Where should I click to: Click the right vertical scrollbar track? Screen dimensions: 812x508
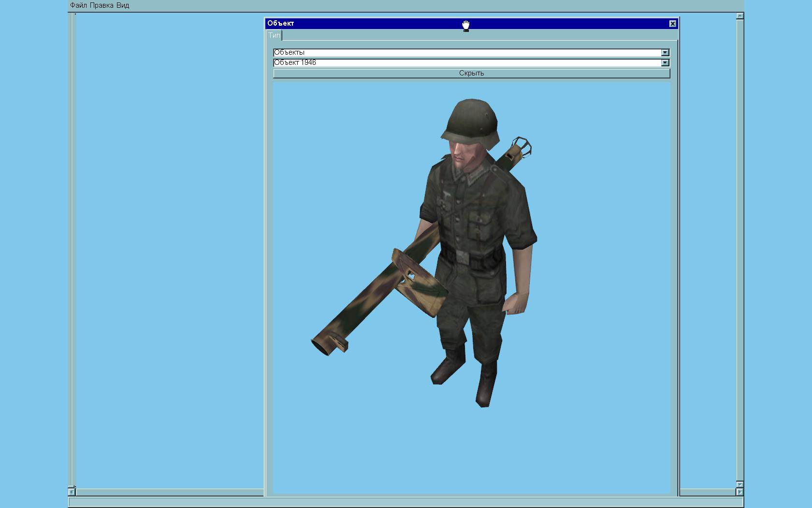[x=739, y=242]
